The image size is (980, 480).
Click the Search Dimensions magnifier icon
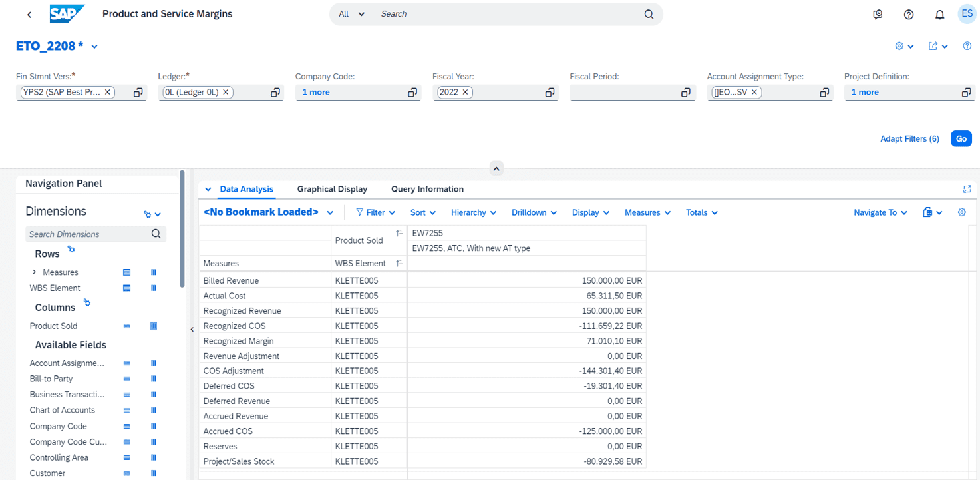coord(156,234)
